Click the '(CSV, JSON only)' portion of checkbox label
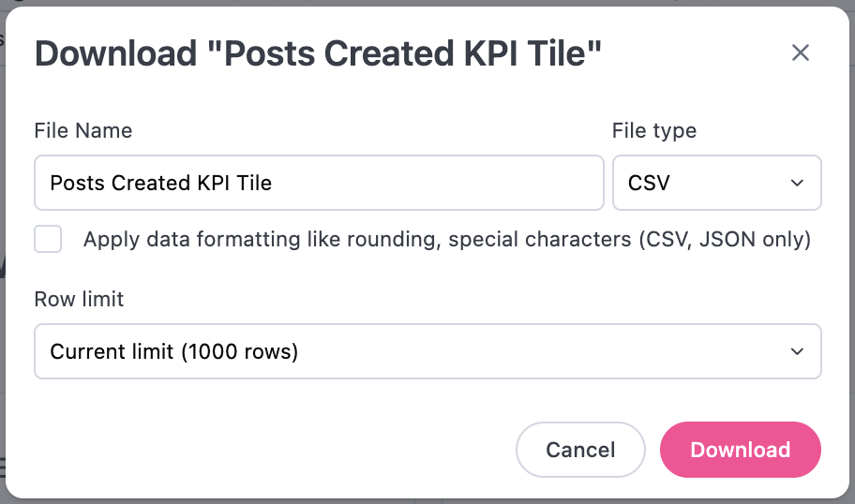The width and height of the screenshot is (855, 504). pos(725,239)
